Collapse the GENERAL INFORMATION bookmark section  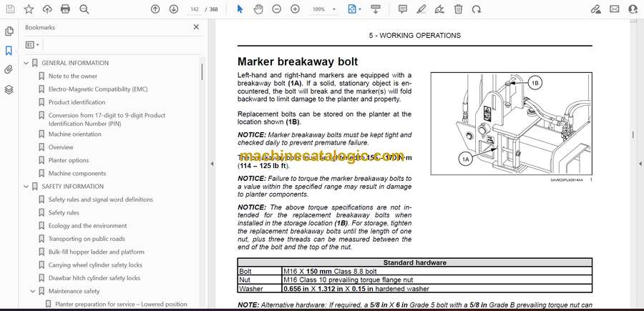pos(26,63)
